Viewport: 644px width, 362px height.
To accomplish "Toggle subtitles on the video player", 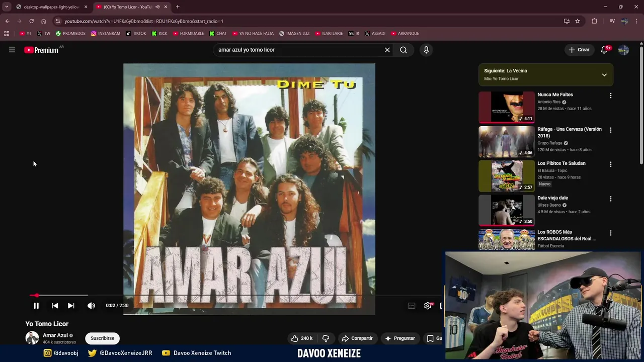I will pyautogui.click(x=412, y=306).
